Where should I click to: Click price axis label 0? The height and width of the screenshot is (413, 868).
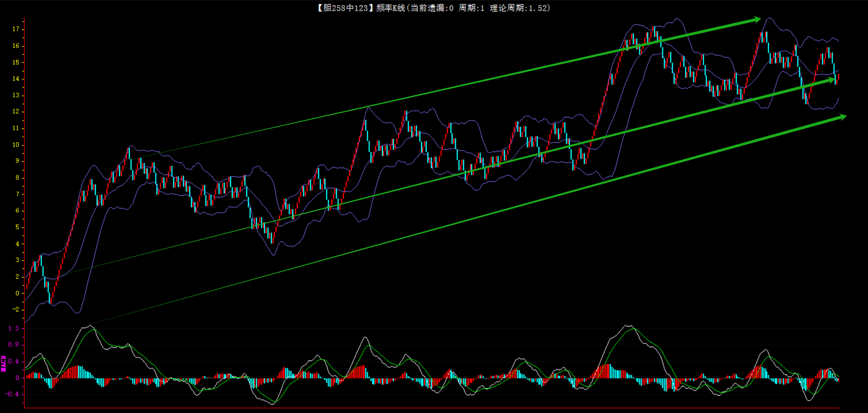(x=17, y=293)
